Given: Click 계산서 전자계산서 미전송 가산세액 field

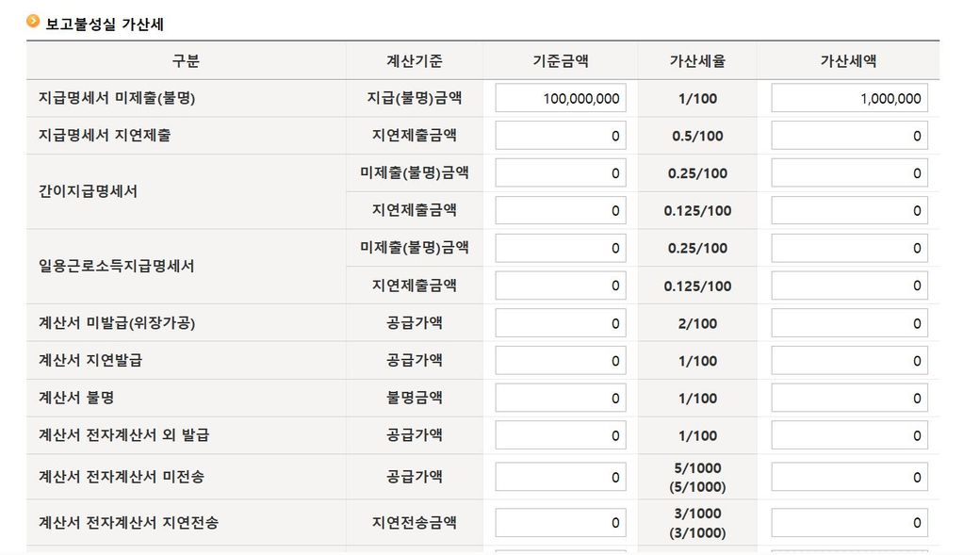Looking at the screenshot, I should (x=849, y=477).
